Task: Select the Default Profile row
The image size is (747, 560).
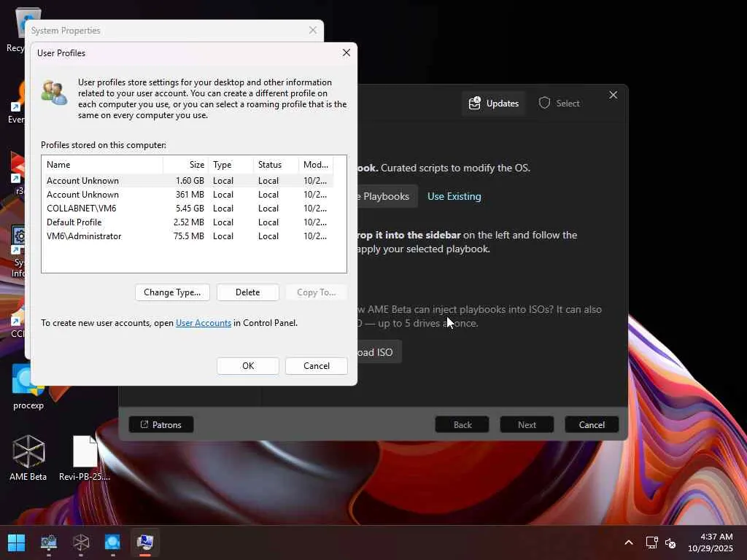Action: click(187, 222)
